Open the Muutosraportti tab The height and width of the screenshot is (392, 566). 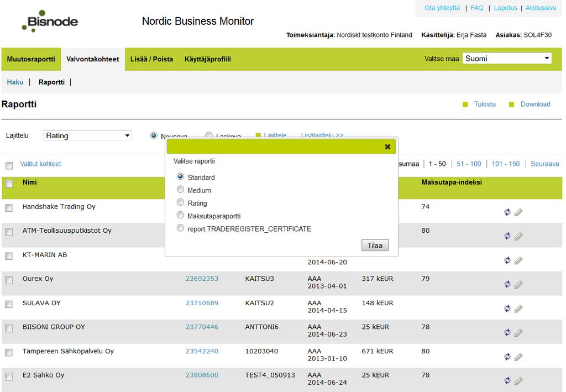coord(31,59)
